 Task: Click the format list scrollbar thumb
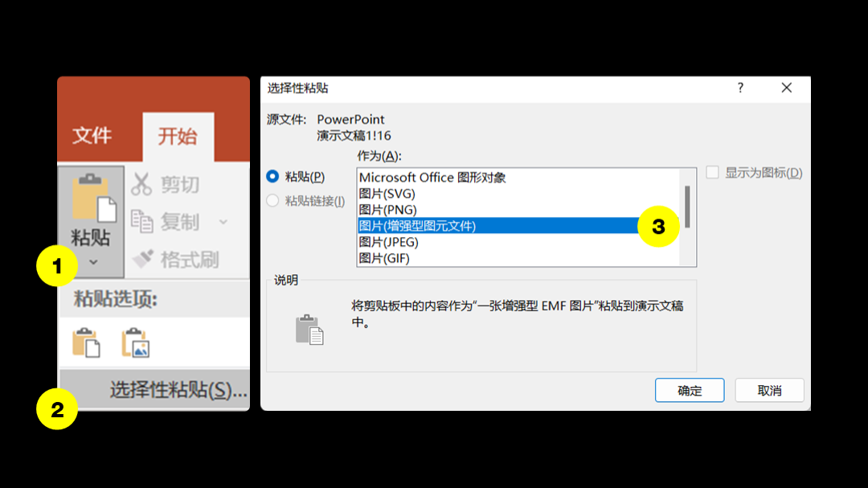[687, 207]
